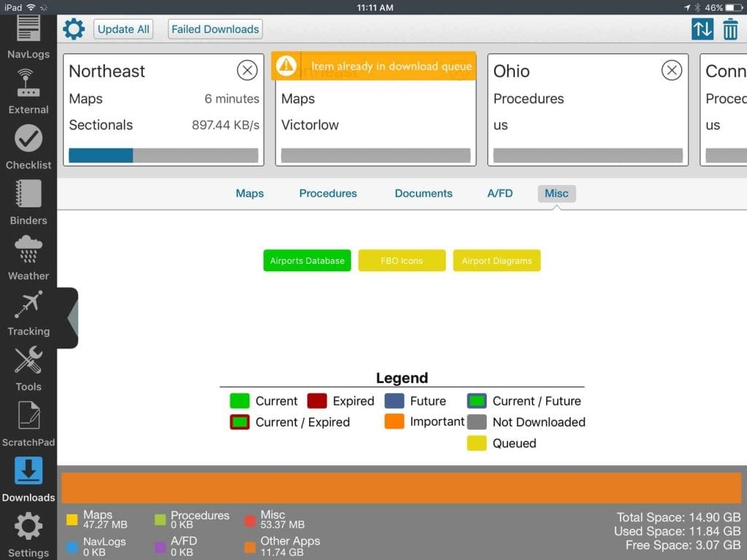Click the gray Not Downloaded swatch
This screenshot has height=560, width=747.
tap(476, 422)
